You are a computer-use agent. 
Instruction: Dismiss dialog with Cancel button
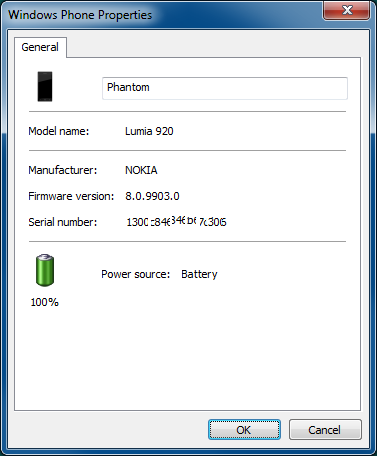pyautogui.click(x=325, y=430)
